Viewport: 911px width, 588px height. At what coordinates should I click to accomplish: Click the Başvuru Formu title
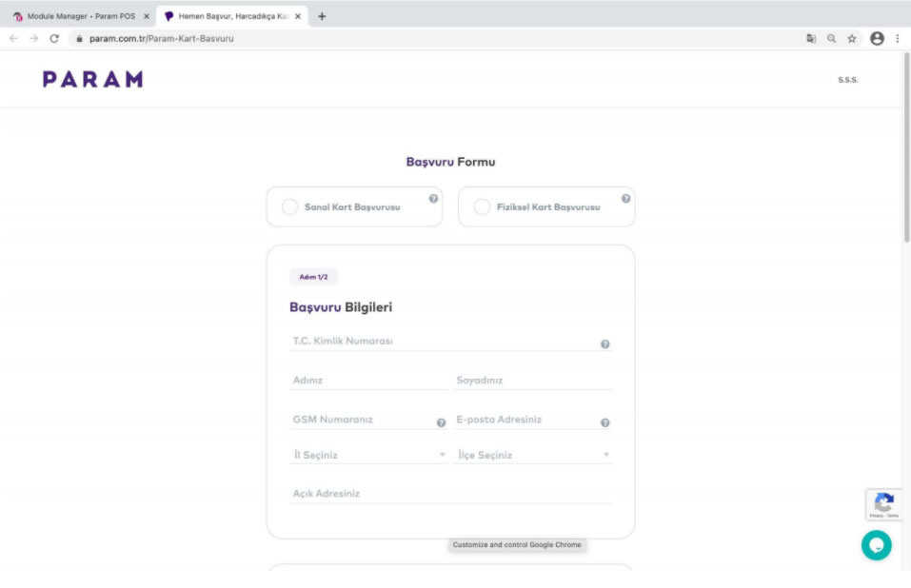pyautogui.click(x=450, y=162)
